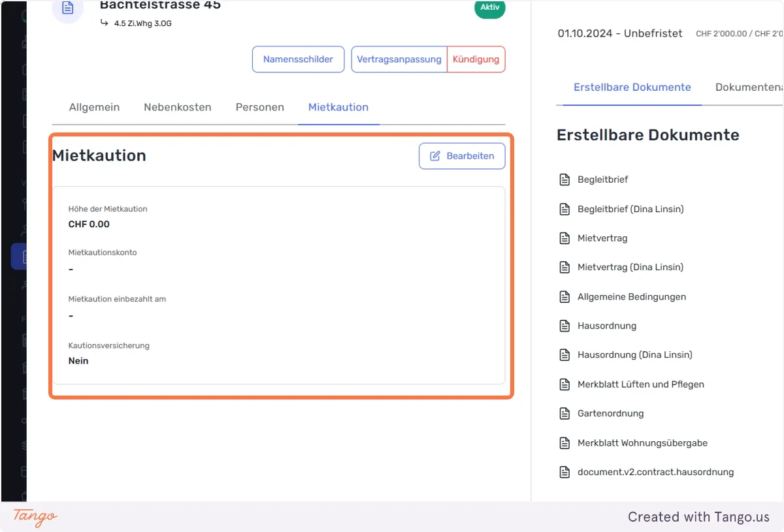Click the document icon next to Mietvertrag
The width and height of the screenshot is (784, 532).
tap(564, 238)
